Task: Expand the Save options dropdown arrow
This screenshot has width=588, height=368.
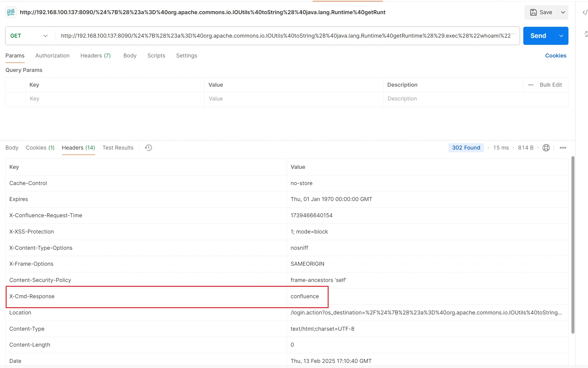Action: point(563,12)
